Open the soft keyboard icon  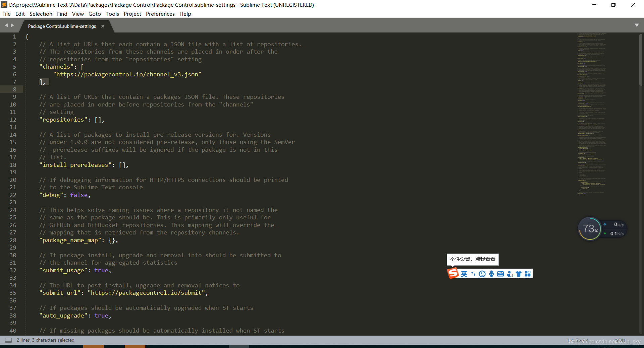[500, 273]
